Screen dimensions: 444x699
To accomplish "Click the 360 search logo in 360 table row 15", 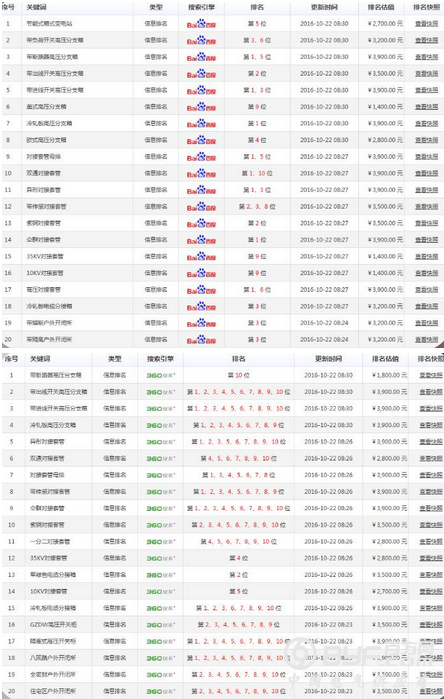I will pos(160,608).
